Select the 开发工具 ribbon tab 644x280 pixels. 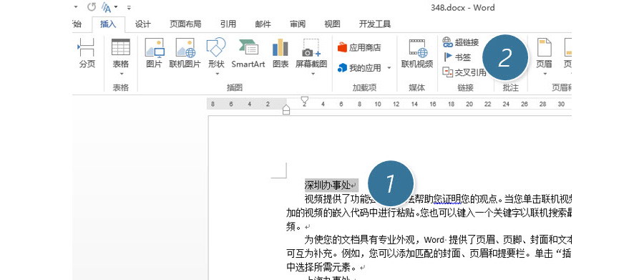(374, 24)
